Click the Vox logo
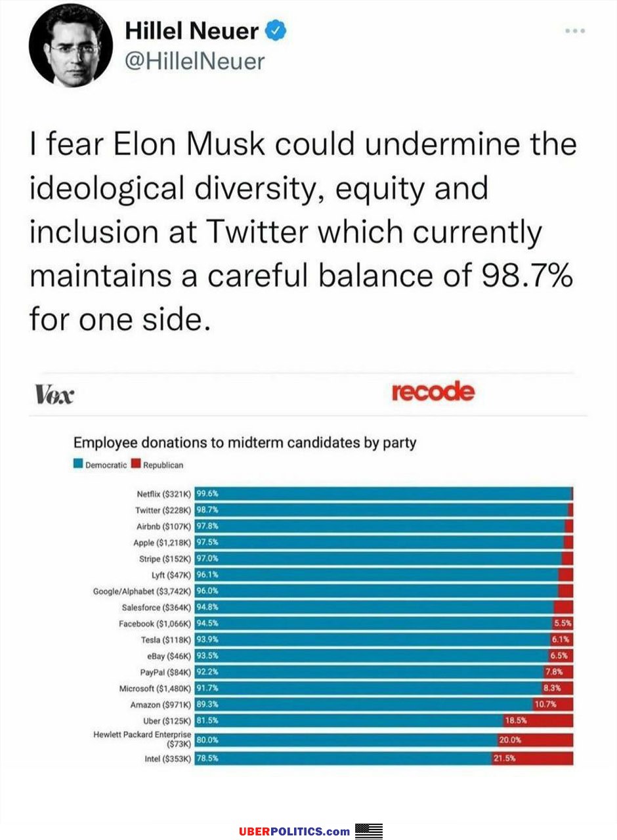The height and width of the screenshot is (840, 617). [x=53, y=395]
